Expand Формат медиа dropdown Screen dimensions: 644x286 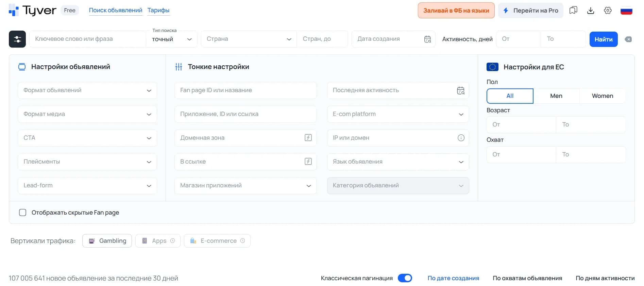[87, 114]
